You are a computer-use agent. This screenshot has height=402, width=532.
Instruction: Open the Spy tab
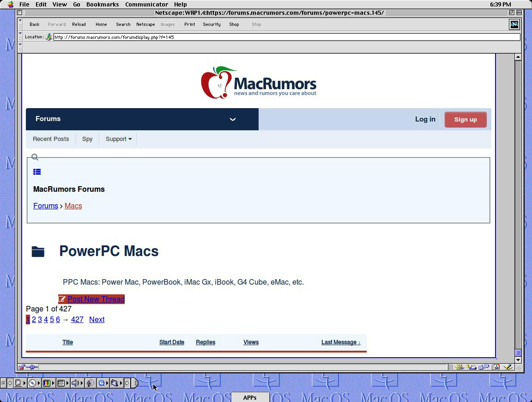click(87, 139)
